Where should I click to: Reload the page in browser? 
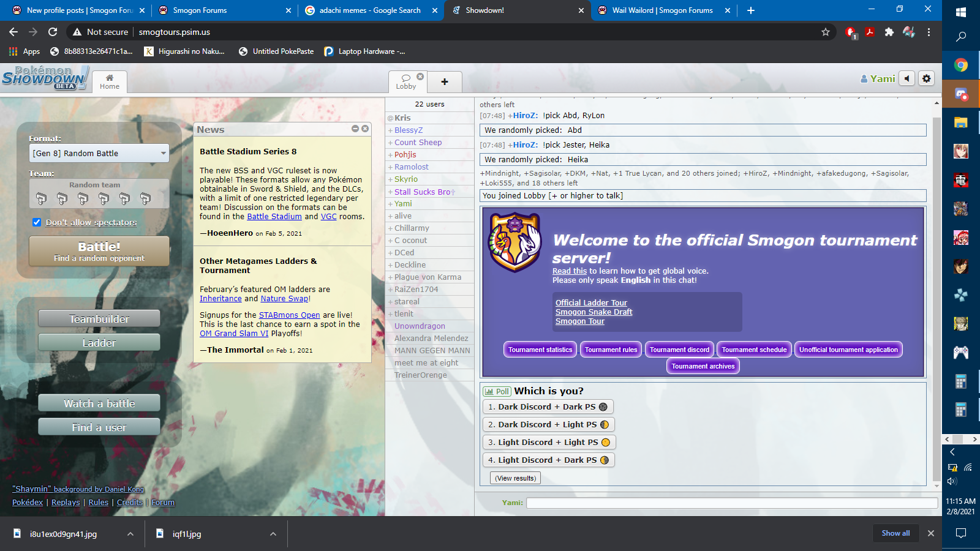[x=53, y=32]
